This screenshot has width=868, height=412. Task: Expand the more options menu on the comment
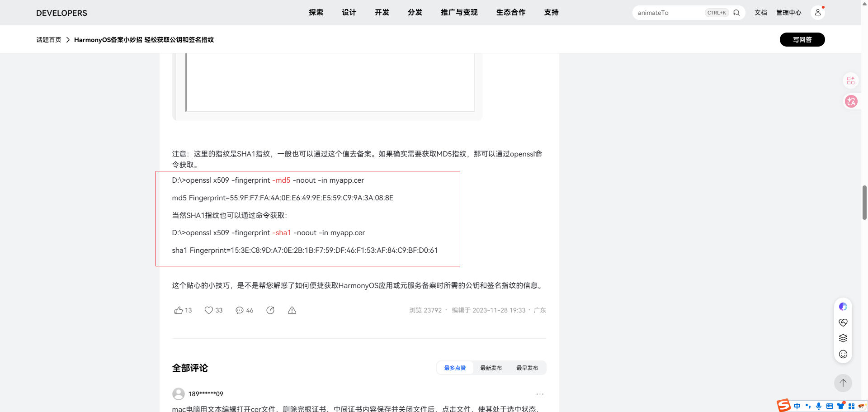[x=540, y=394]
